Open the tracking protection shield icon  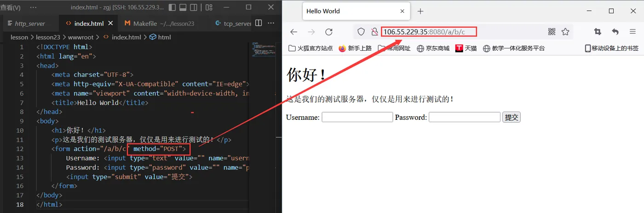pyautogui.click(x=361, y=32)
